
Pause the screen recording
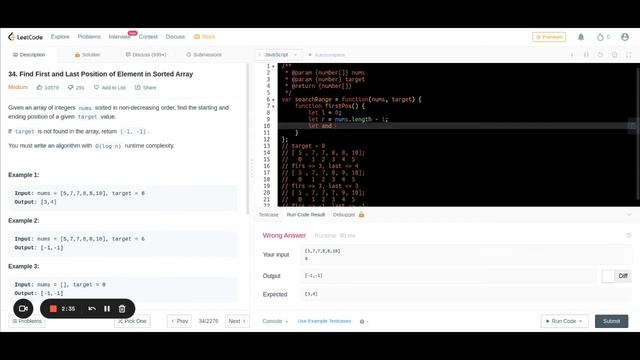107,309
